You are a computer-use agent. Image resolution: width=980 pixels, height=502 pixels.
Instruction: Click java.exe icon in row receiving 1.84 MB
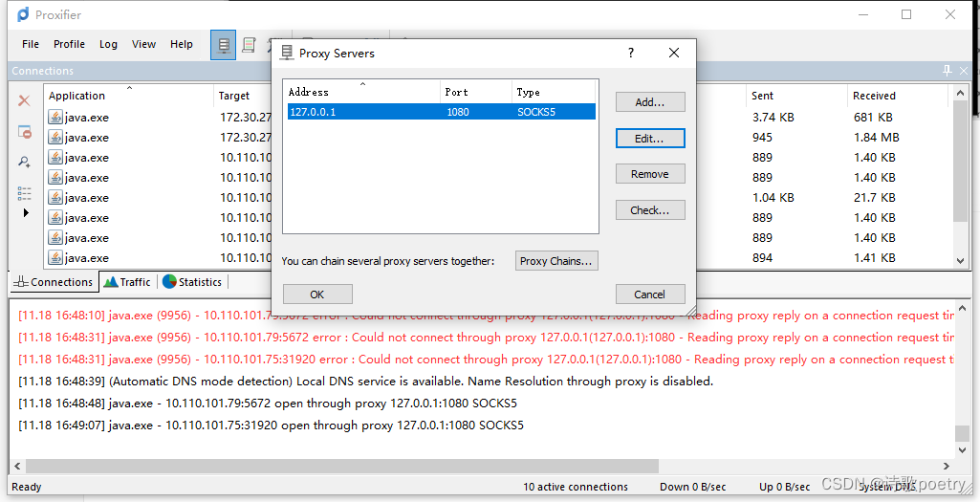click(x=55, y=137)
